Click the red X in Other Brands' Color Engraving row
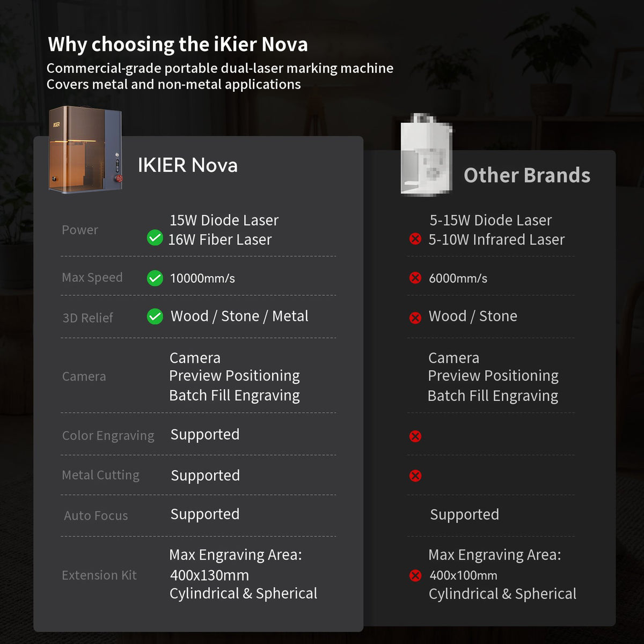 [x=415, y=436]
